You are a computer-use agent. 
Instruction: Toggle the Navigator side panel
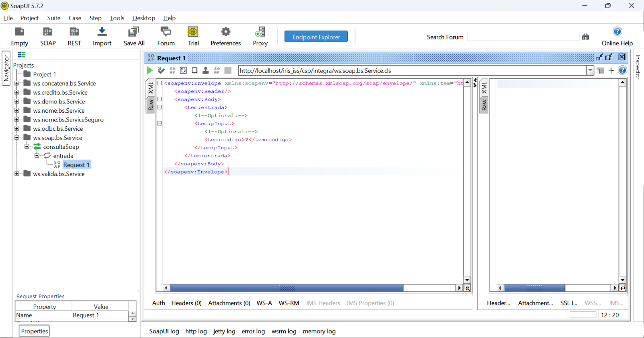click(x=6, y=68)
